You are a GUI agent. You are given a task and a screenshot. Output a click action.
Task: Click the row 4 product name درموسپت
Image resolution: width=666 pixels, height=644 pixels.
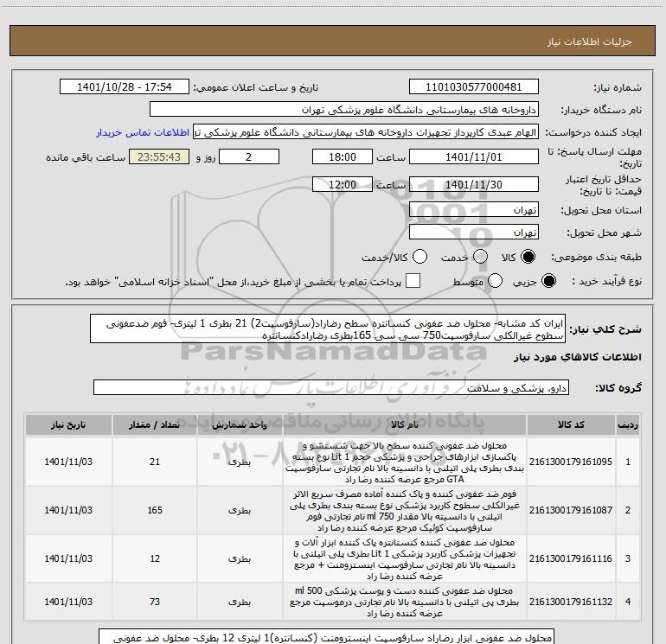pyautogui.click(x=405, y=602)
